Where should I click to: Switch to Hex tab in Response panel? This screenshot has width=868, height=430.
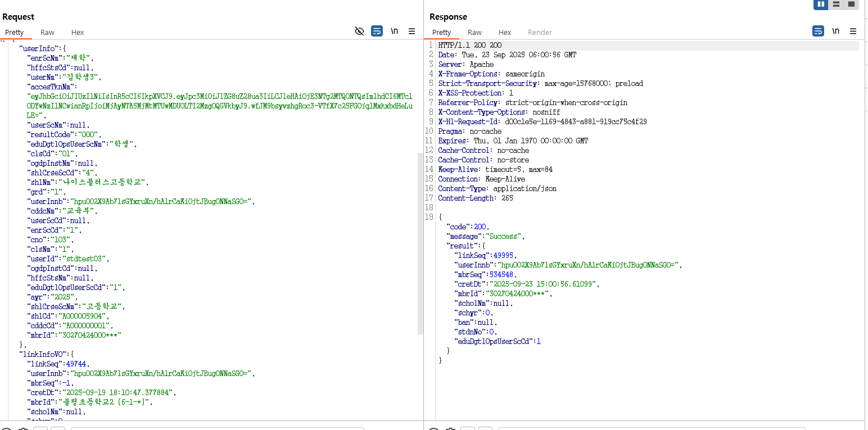pyautogui.click(x=505, y=33)
